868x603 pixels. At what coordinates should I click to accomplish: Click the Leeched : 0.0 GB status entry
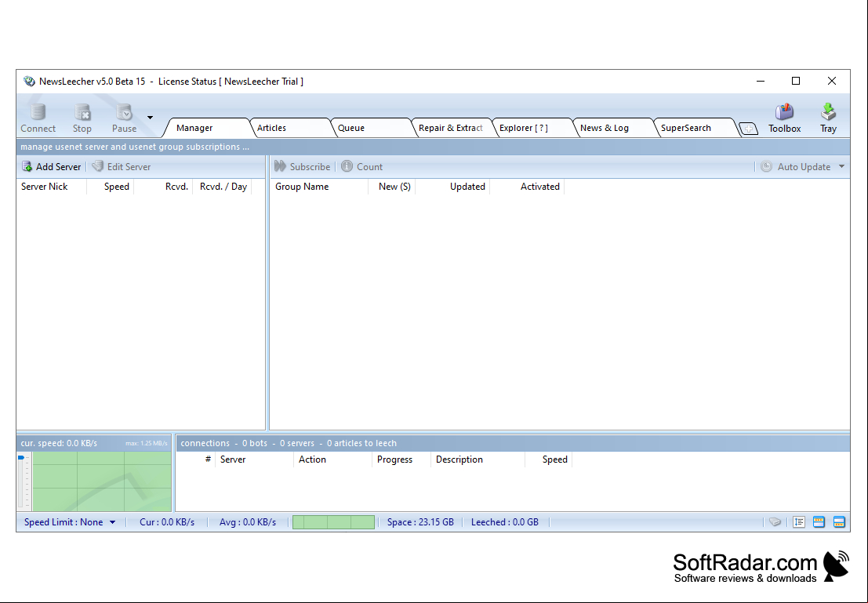click(x=504, y=522)
